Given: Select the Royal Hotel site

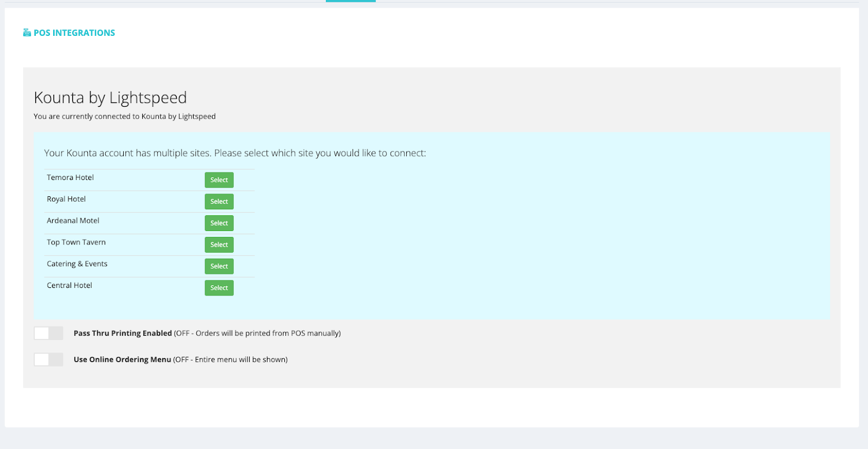Looking at the screenshot, I should pyautogui.click(x=219, y=202).
